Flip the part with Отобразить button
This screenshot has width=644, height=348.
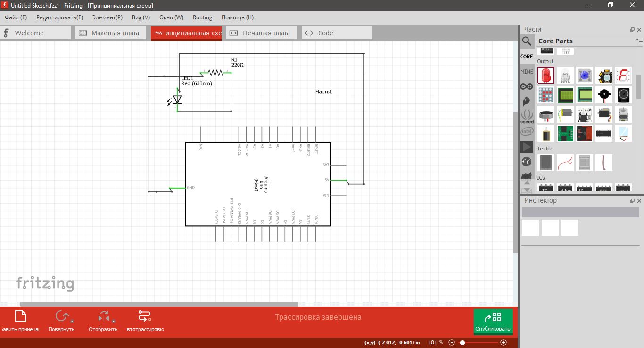(103, 321)
